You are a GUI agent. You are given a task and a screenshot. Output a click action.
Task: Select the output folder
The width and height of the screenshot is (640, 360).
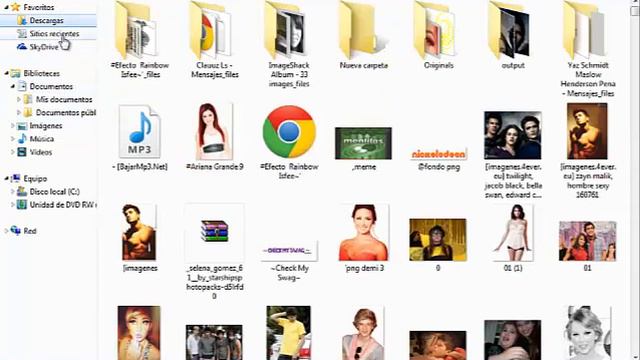pyautogui.click(x=513, y=35)
